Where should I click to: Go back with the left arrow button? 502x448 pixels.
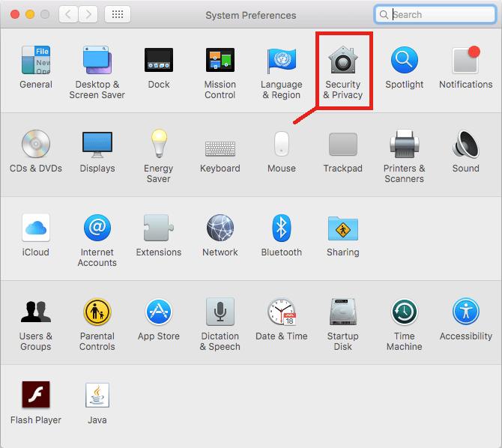point(68,14)
